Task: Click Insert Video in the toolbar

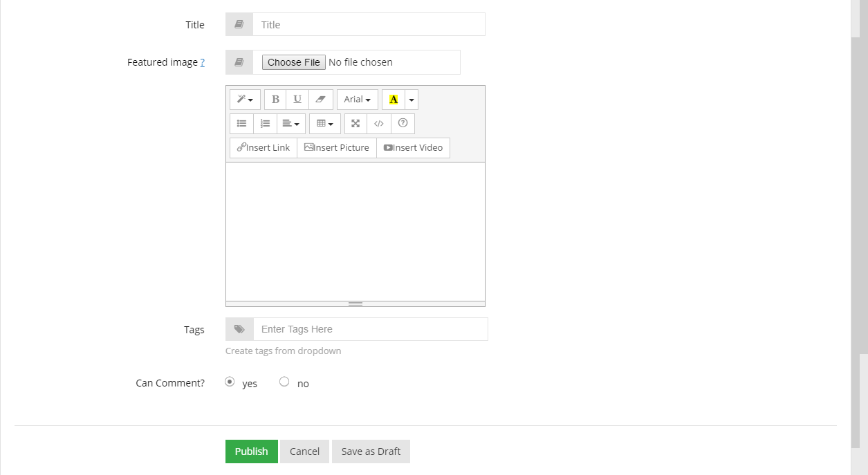Action: (413, 148)
